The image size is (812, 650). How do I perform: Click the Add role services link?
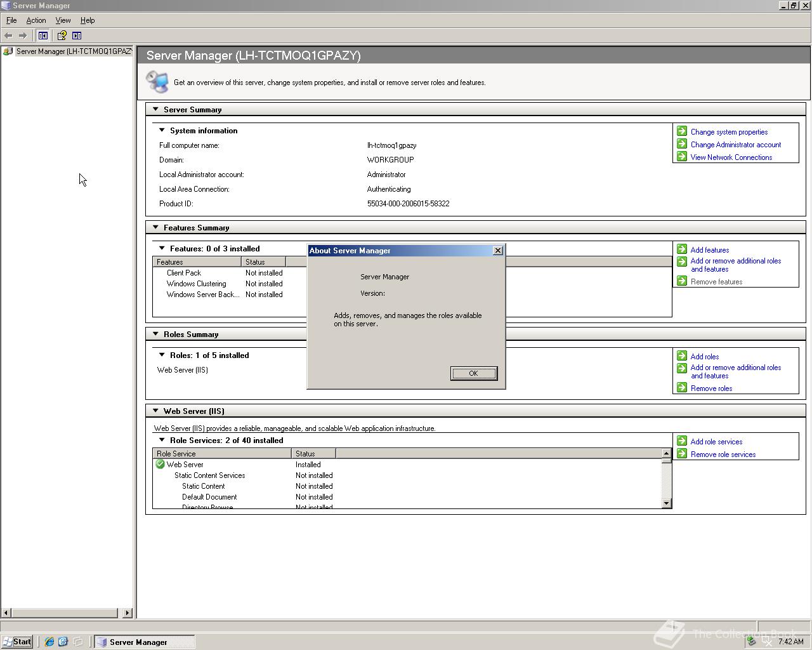(716, 442)
